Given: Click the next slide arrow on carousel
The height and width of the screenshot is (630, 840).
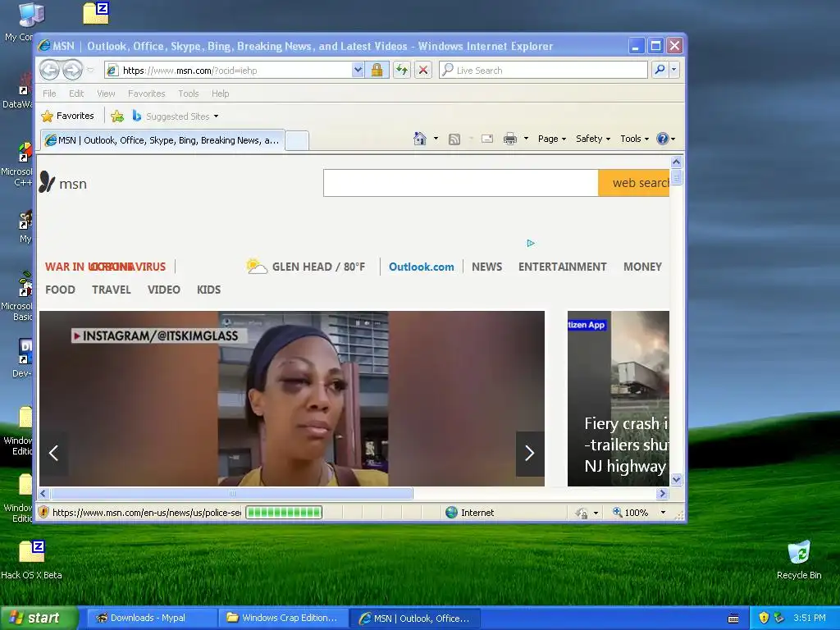Looking at the screenshot, I should click(x=530, y=453).
